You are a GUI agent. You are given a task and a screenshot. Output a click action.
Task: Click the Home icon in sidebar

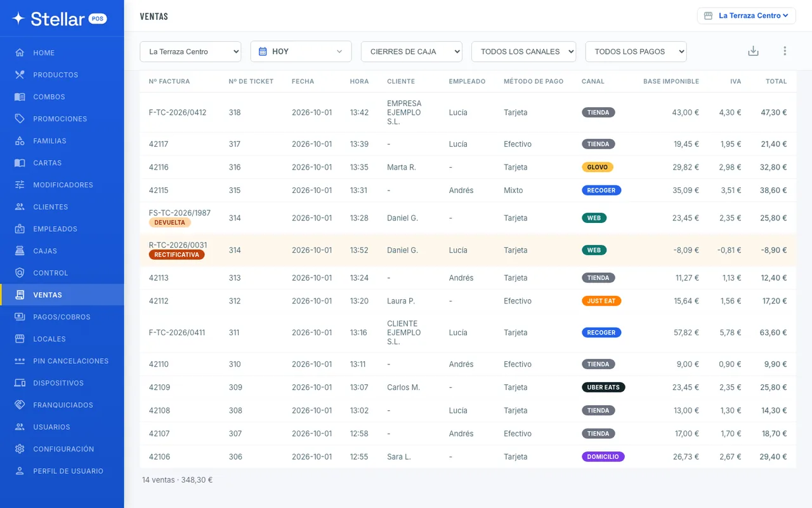(20, 53)
